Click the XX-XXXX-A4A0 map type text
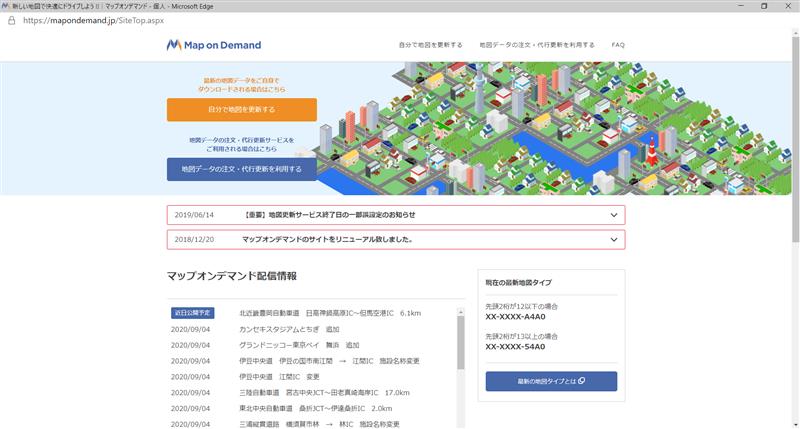This screenshot has width=800, height=429. point(515,317)
